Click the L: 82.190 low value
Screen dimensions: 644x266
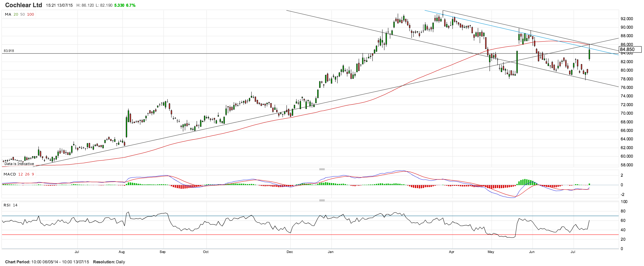(x=104, y=5)
